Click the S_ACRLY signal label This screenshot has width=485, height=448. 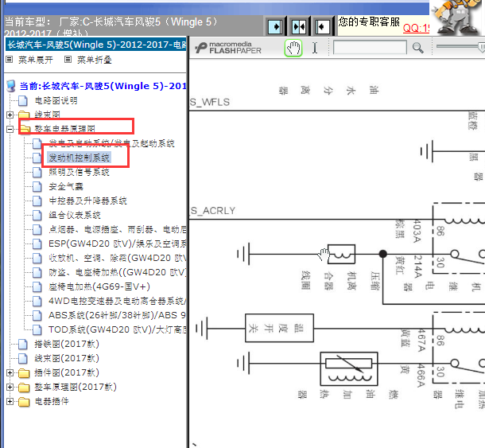pos(212,211)
